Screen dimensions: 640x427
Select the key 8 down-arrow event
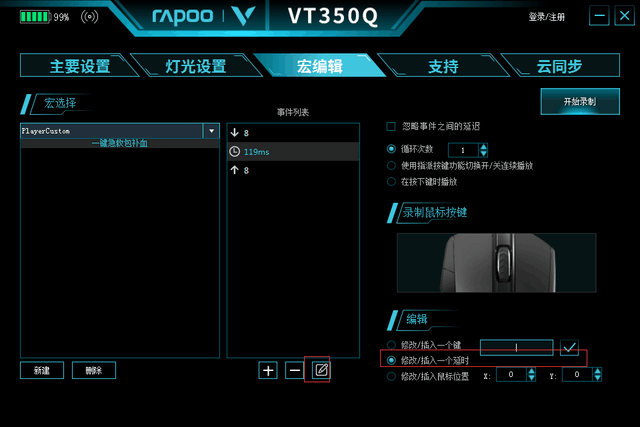click(x=293, y=133)
